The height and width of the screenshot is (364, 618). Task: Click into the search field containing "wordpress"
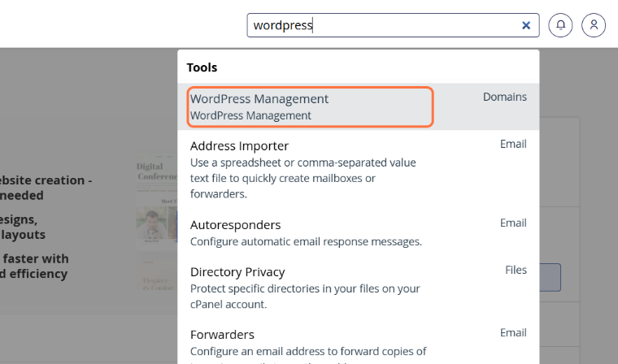(382, 25)
